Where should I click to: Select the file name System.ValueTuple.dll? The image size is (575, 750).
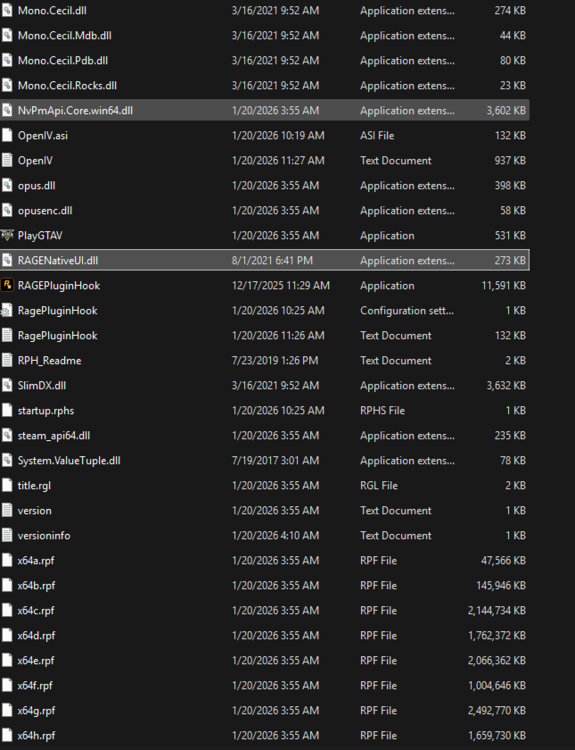(69, 460)
